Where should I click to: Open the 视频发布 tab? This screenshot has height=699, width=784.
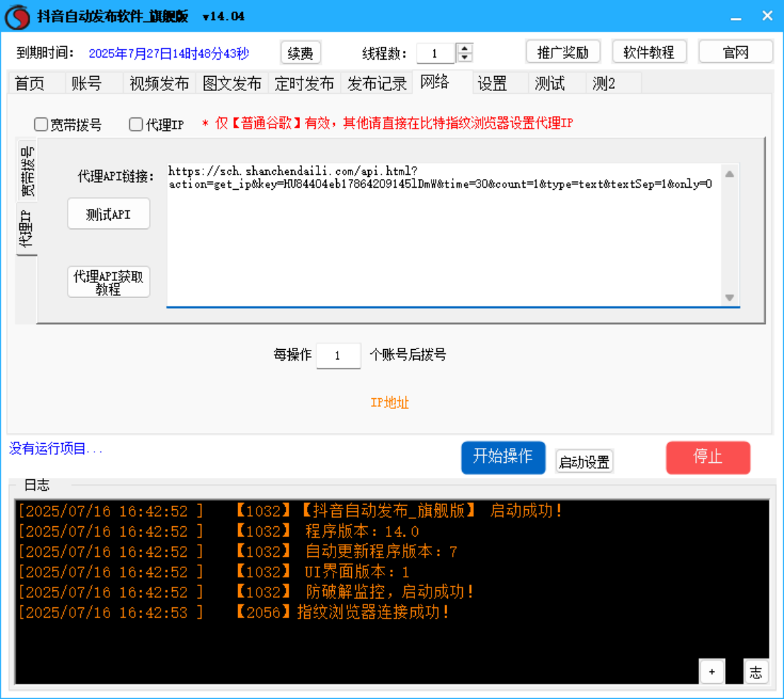[159, 84]
